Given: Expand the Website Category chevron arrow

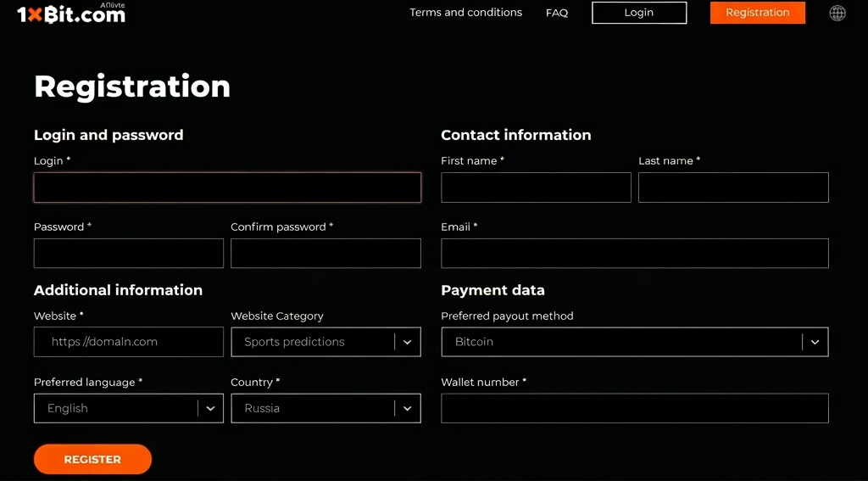Looking at the screenshot, I should click(408, 342).
